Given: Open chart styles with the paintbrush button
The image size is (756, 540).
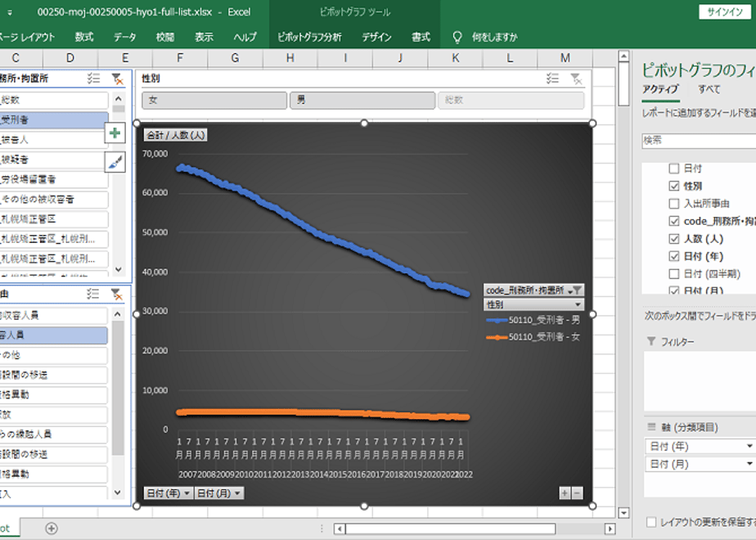Looking at the screenshot, I should (x=115, y=162).
